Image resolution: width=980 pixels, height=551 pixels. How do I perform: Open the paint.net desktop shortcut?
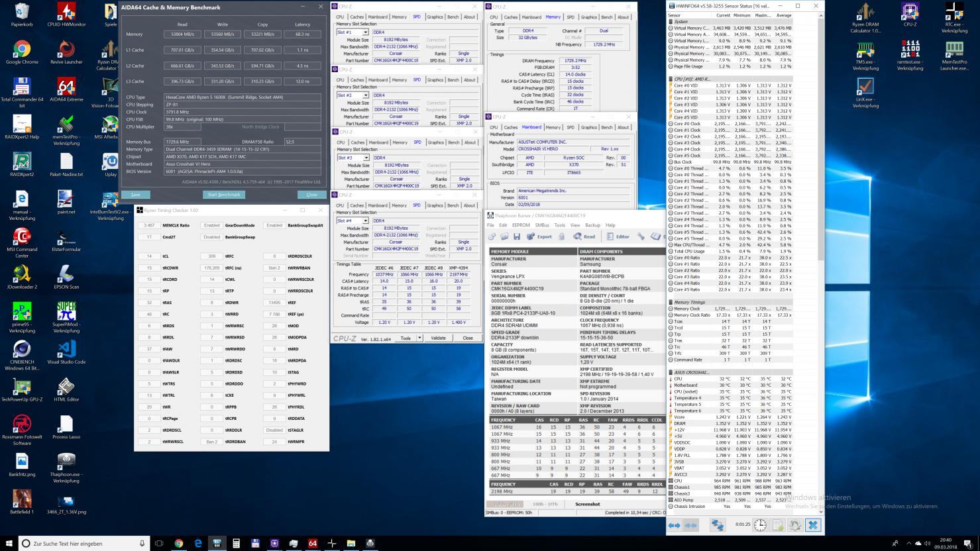[x=66, y=203]
